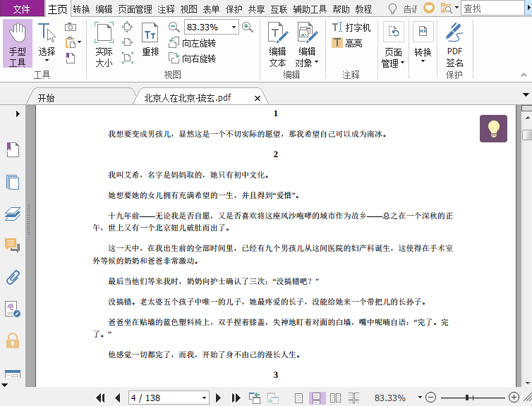532x406 pixels.
Task: Open the zoom percentage dropdown in ribbon
Action: coord(234,27)
